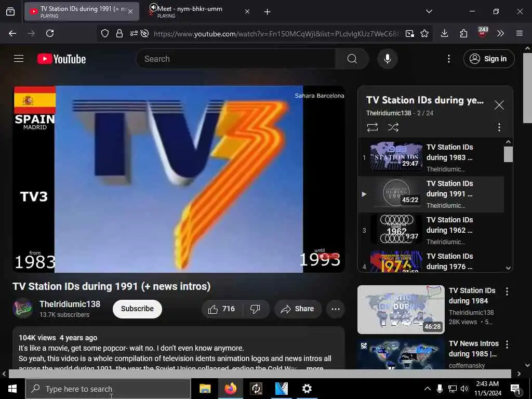Open options for TV News Intros during 1985
The width and height of the screenshot is (532, 399).
pos(507,344)
